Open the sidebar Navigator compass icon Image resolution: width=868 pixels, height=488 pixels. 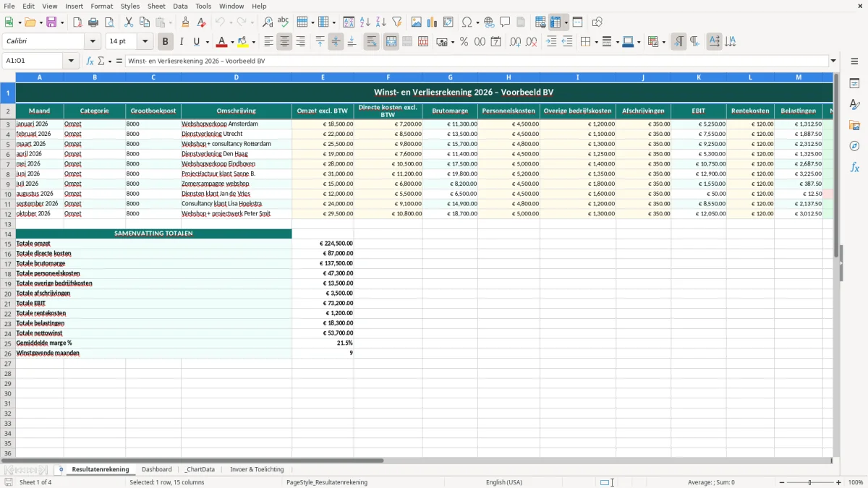[855, 146]
